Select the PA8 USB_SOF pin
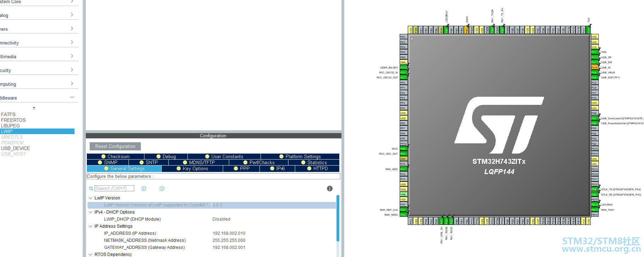 [x=595, y=77]
